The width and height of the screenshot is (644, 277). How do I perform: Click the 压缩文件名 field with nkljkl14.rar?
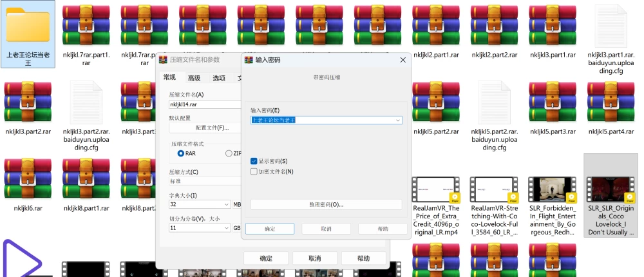[x=205, y=104]
